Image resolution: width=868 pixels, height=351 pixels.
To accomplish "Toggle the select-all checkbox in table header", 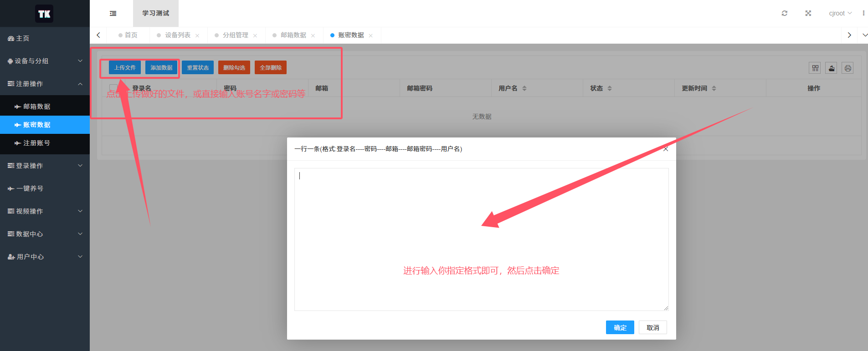I will [113, 88].
